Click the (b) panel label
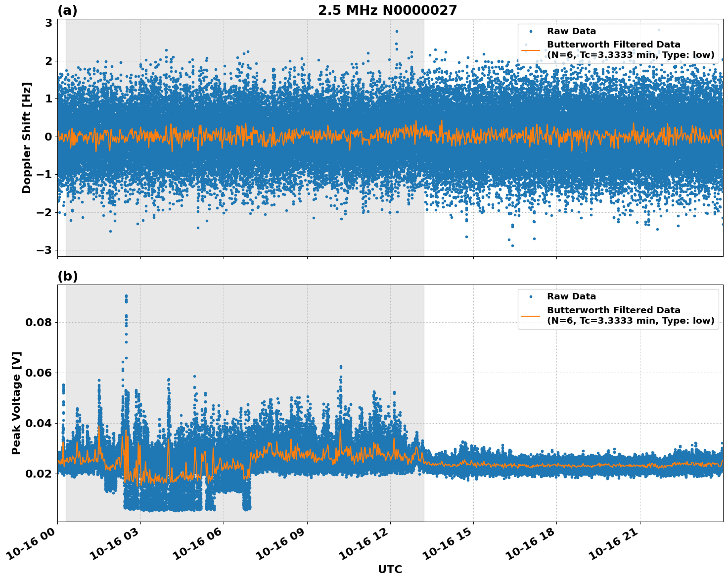The height and width of the screenshot is (580, 728). 67,276
